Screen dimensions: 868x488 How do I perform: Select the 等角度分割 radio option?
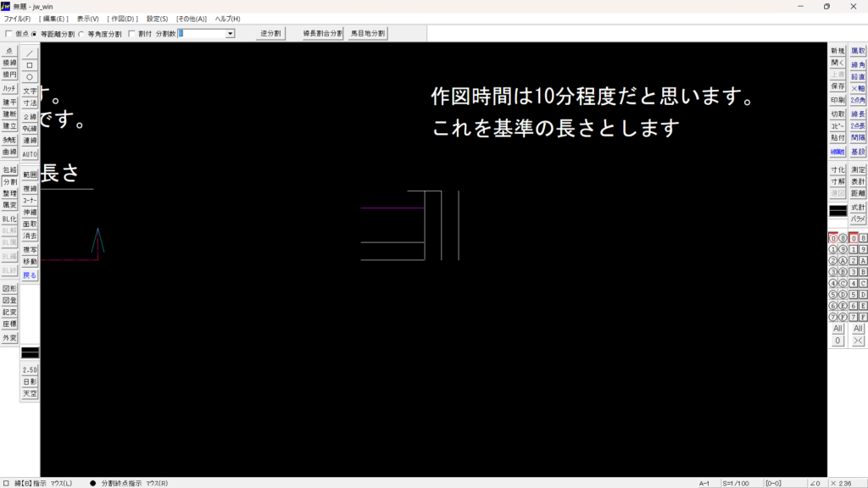pos(81,34)
